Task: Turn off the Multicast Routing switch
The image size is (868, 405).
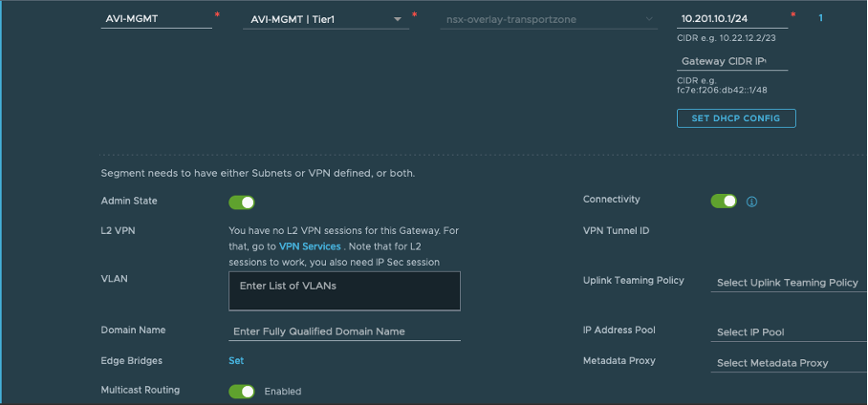Action: [241, 391]
